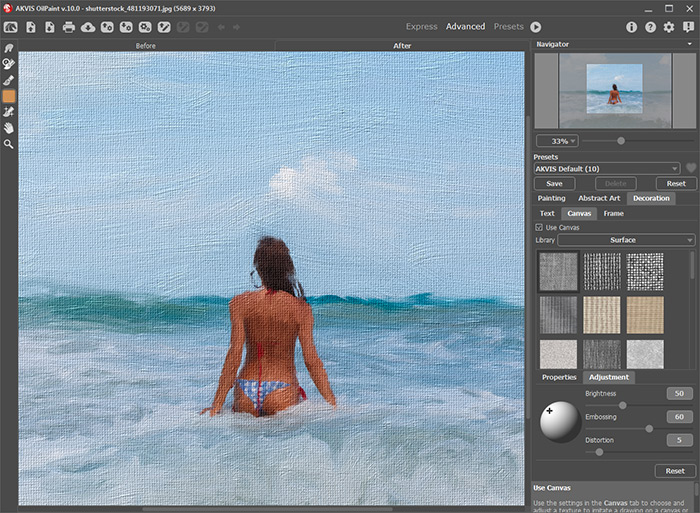Switch to Express mode

[x=421, y=27]
